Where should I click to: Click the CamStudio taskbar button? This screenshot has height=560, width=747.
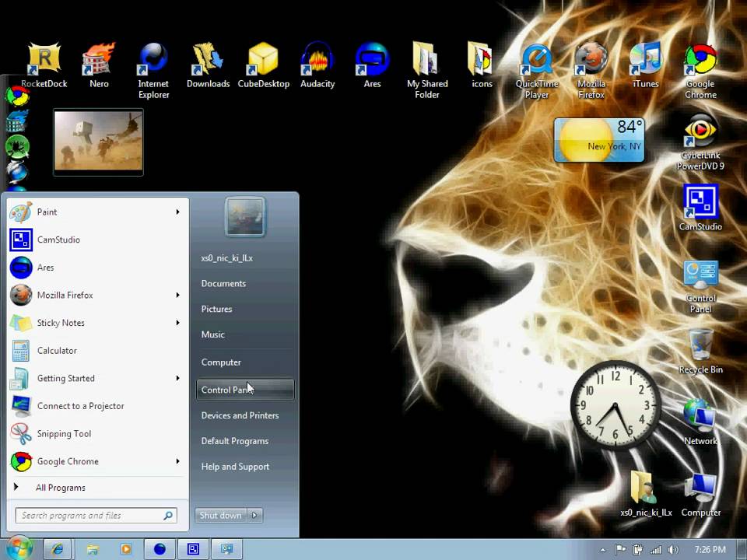[x=193, y=550]
